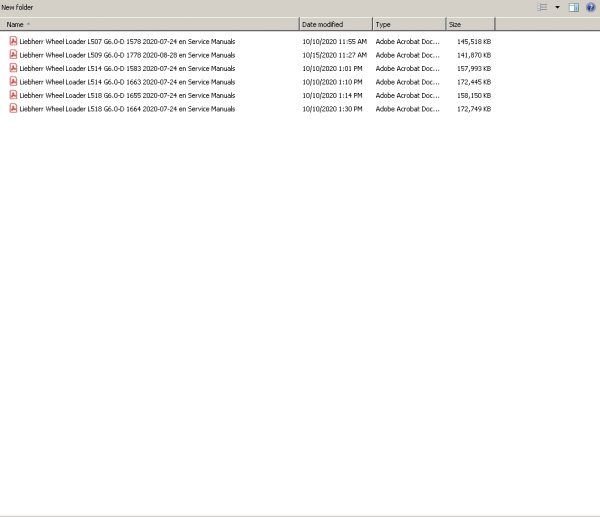Screen dimensions: 600x517
Task: Click date 10/10/2020 1:01 PM
Action: (x=332, y=68)
